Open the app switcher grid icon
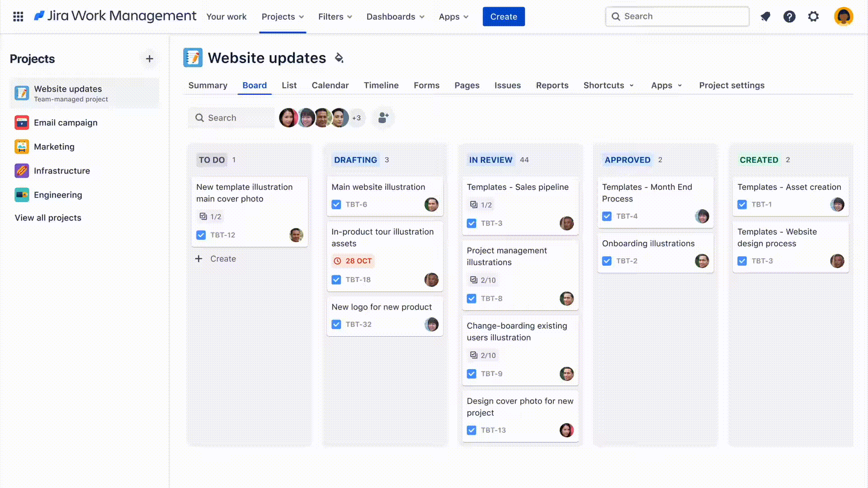This screenshot has width=868, height=488. coord(18,17)
